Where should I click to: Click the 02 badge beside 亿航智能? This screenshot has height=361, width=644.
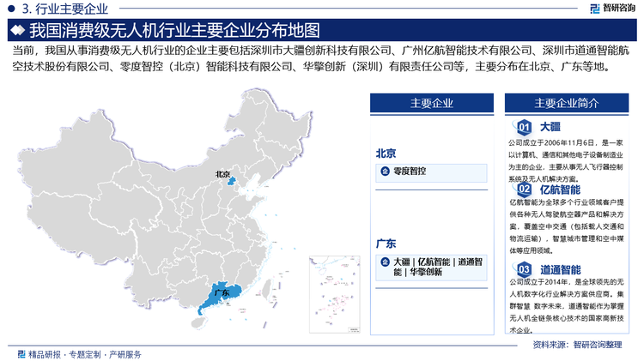point(524,190)
